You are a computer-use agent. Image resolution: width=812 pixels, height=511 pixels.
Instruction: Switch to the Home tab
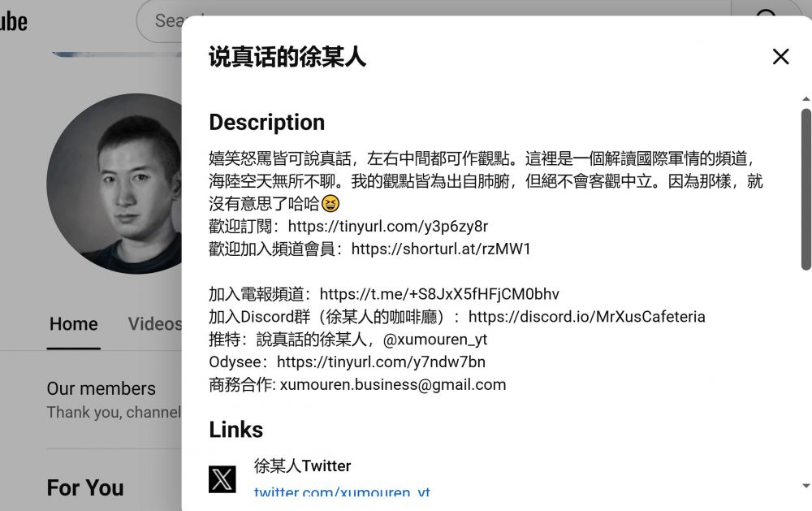tap(74, 324)
